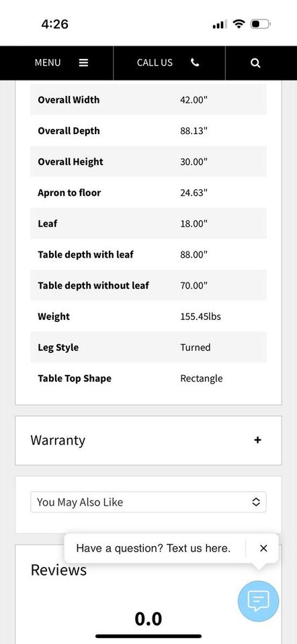Open the hamburger menu icon
This screenshot has height=644, width=297.
click(83, 63)
